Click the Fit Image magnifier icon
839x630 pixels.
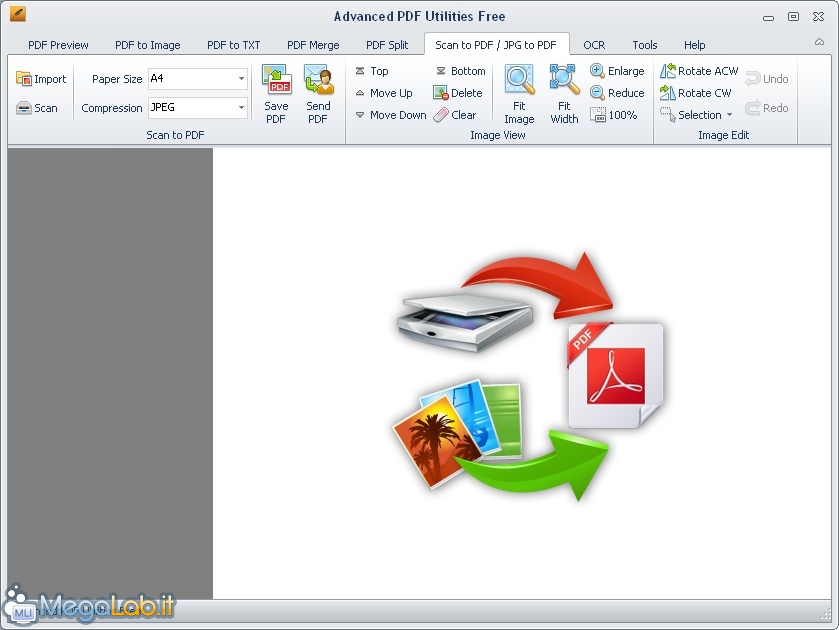(x=519, y=79)
